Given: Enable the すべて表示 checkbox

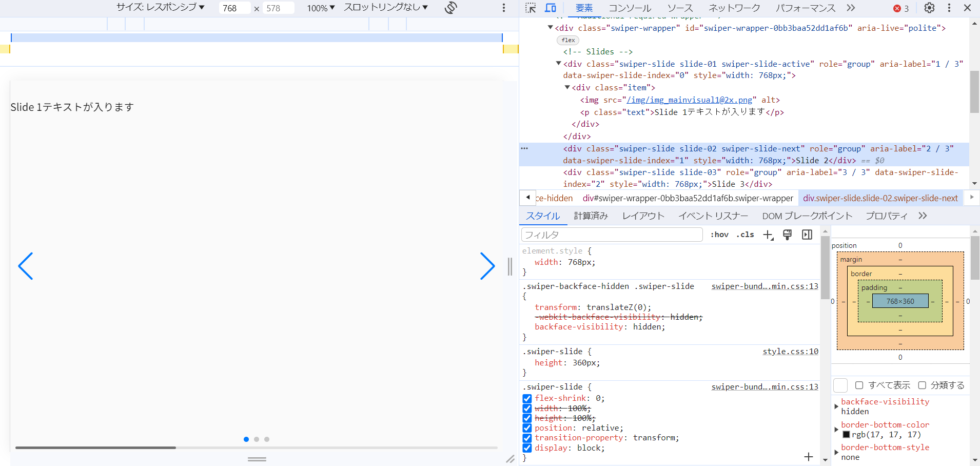Looking at the screenshot, I should [859, 385].
